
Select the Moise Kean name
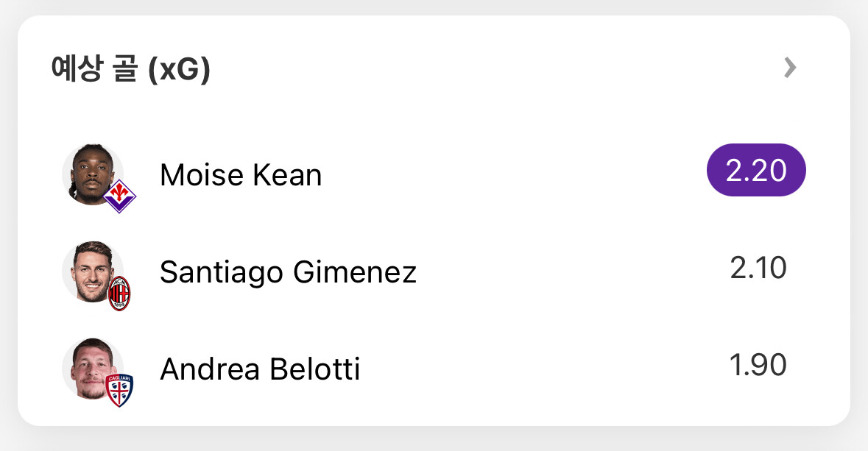pyautogui.click(x=241, y=175)
